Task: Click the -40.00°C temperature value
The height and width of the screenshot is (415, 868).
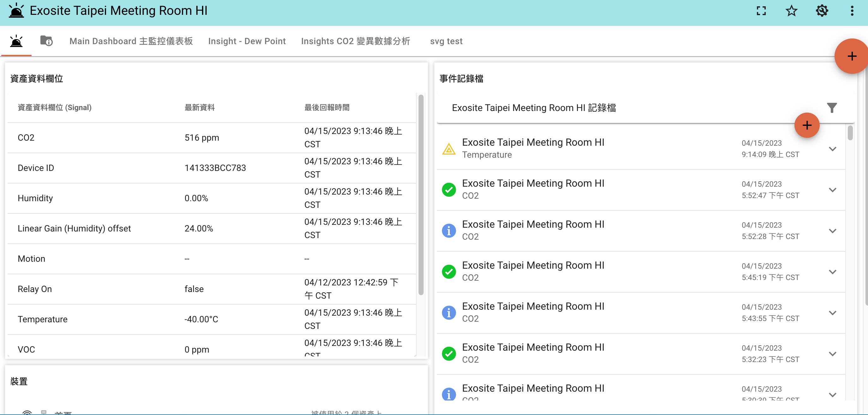Action: [201, 319]
